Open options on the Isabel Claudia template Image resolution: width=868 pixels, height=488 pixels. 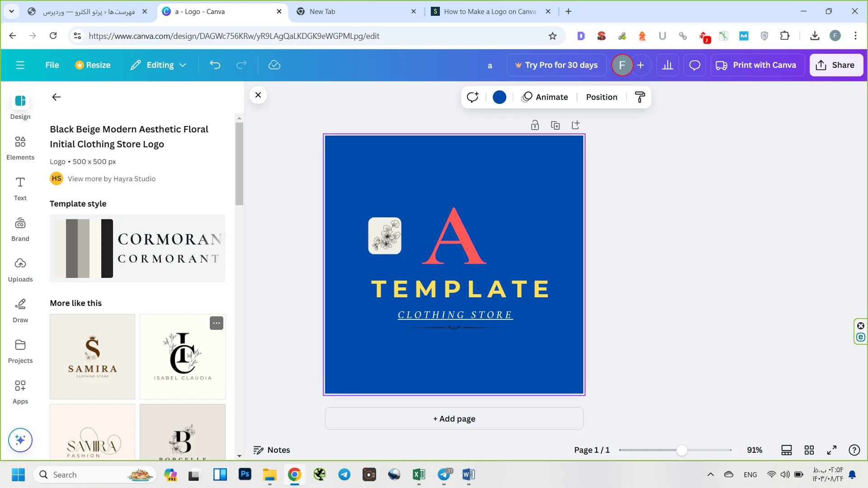217,323
